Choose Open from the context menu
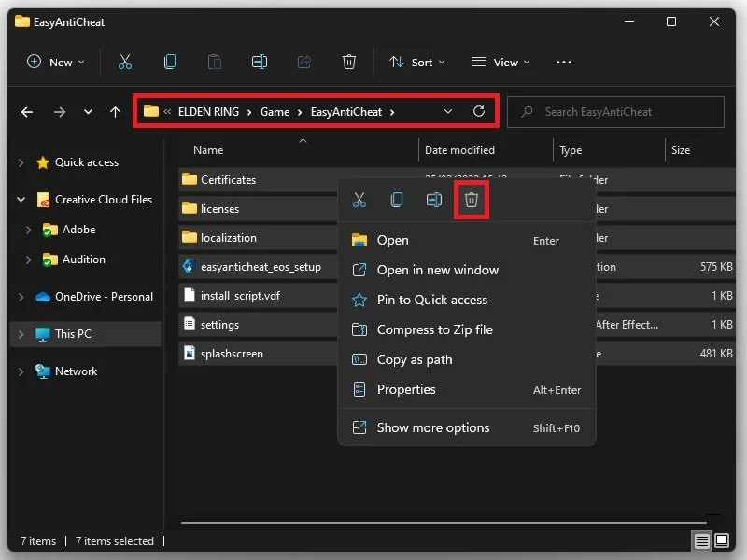 point(466,240)
